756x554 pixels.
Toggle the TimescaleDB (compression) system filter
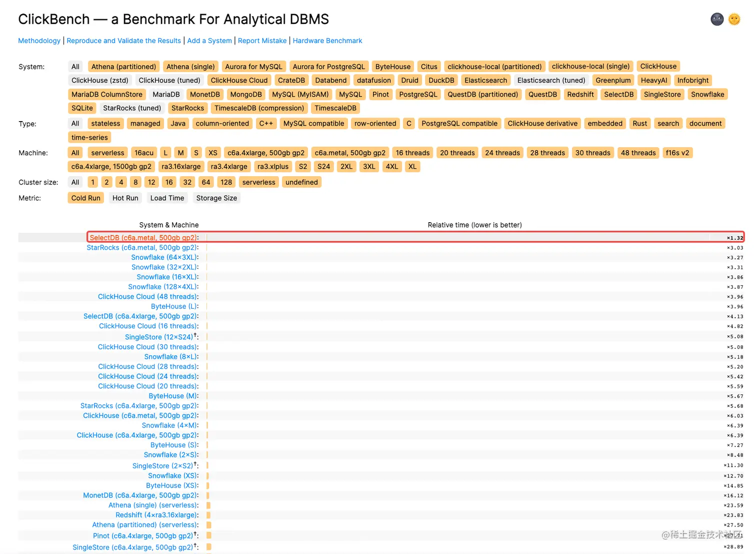(x=259, y=108)
